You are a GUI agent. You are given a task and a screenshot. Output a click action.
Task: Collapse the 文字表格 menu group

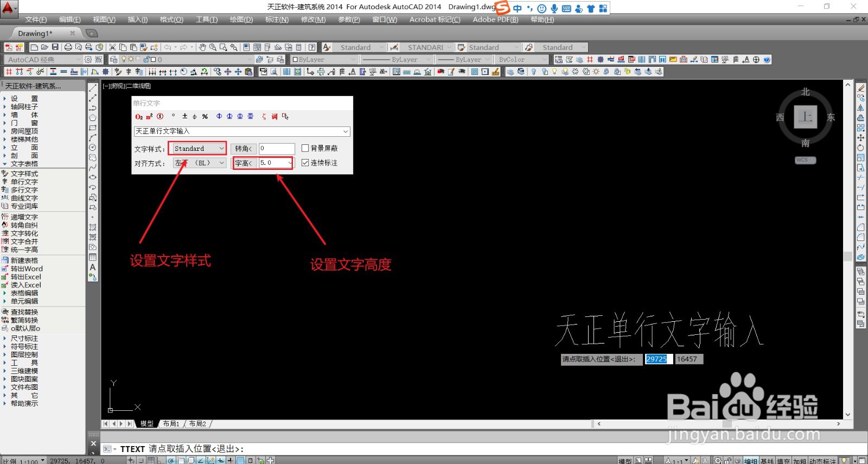pos(24,164)
